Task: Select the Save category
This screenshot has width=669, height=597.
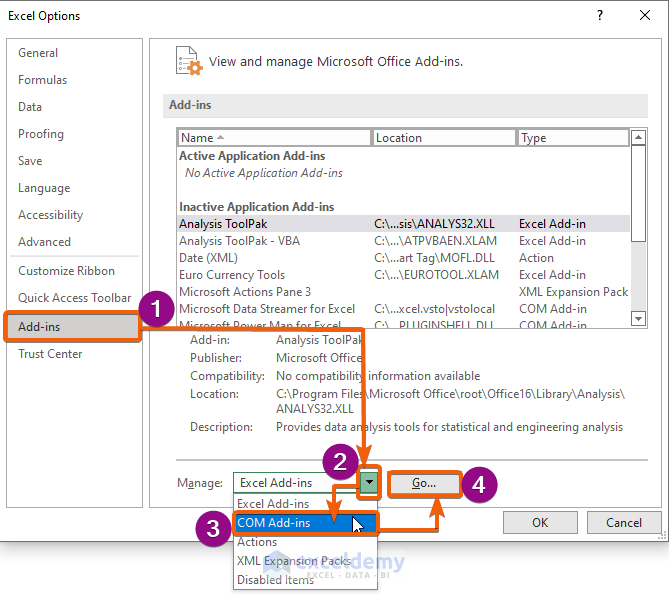Action: click(30, 161)
